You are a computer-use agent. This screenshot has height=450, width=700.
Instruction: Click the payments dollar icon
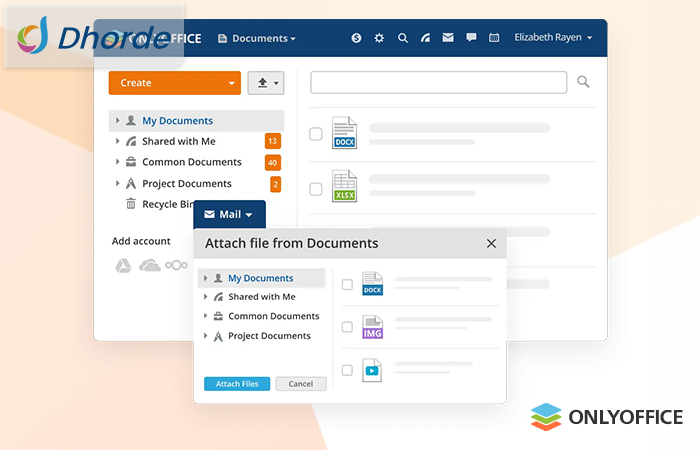tap(357, 38)
